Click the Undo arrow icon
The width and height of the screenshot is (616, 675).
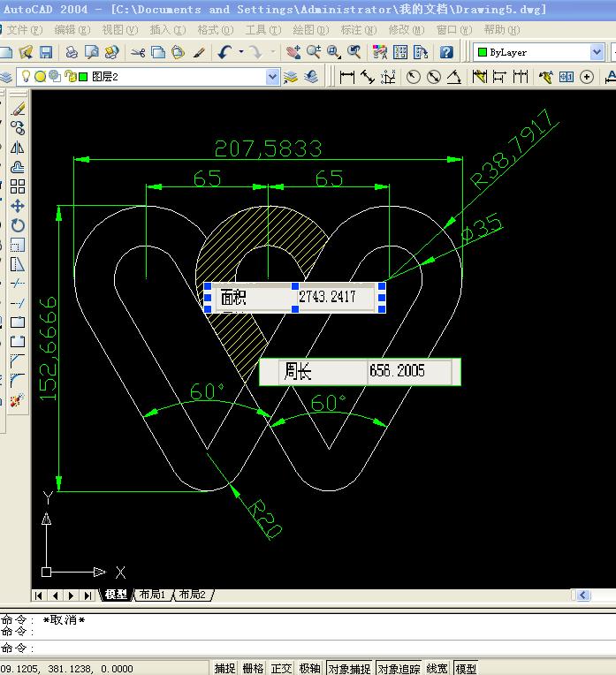[x=224, y=52]
